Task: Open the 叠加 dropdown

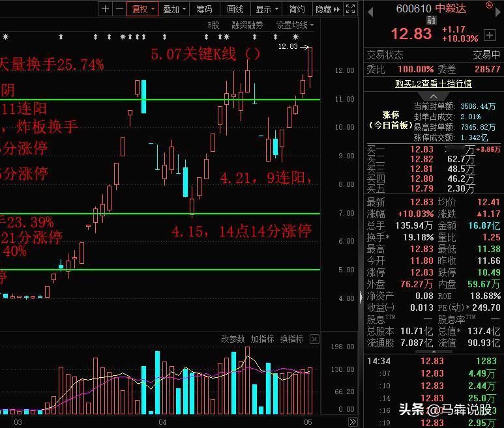Action: (174, 8)
